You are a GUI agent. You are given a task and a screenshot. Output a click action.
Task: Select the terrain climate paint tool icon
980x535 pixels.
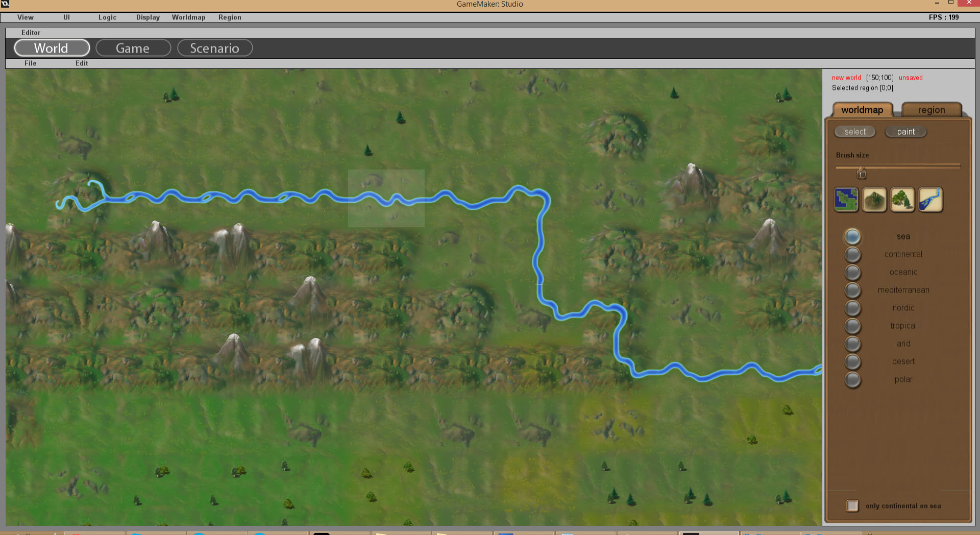point(846,200)
